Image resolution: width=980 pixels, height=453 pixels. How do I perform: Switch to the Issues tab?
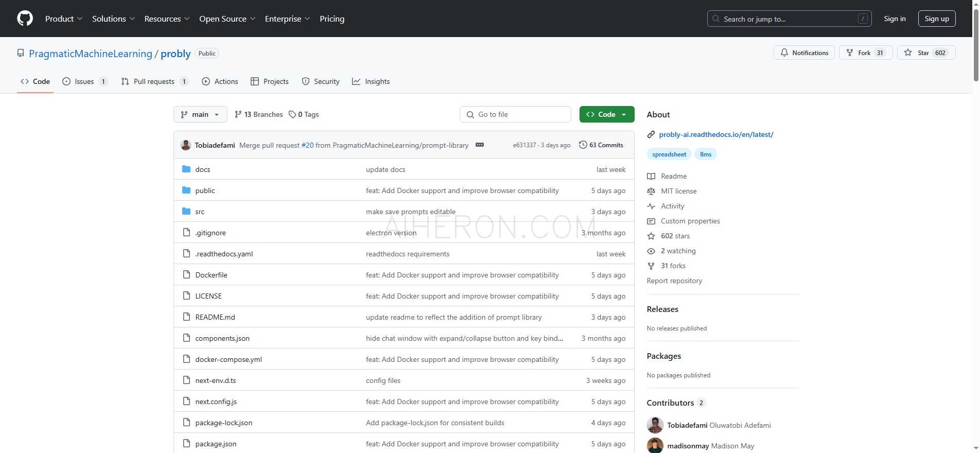(x=85, y=81)
